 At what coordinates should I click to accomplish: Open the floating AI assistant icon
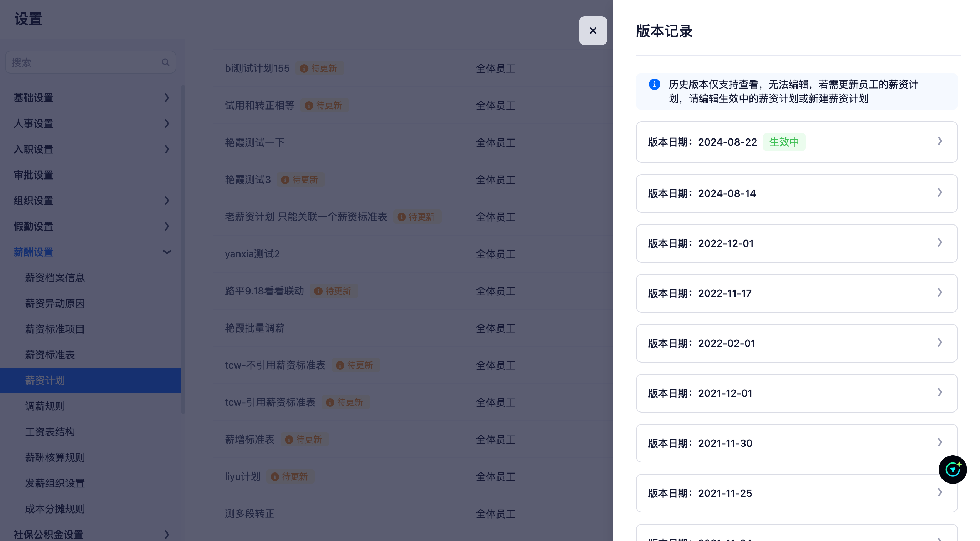click(x=953, y=470)
